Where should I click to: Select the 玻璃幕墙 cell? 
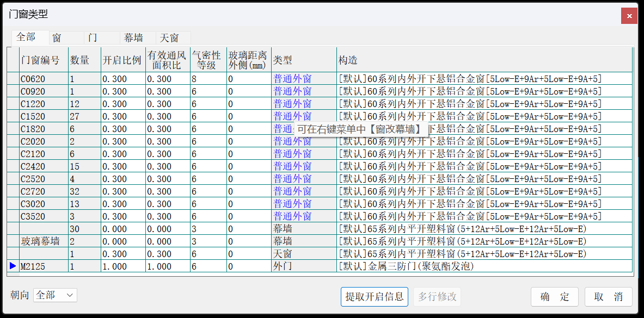[x=44, y=241]
